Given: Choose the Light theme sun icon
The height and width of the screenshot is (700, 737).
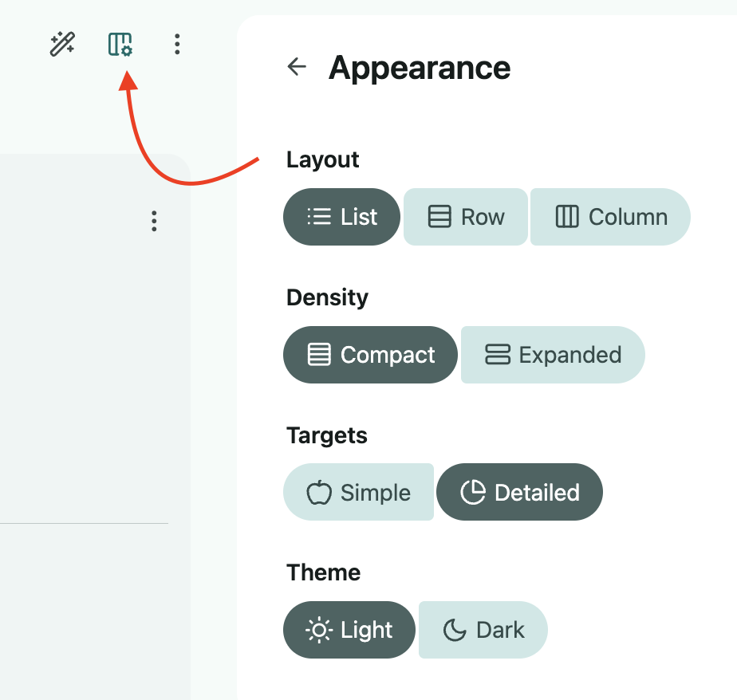Looking at the screenshot, I should click(319, 630).
